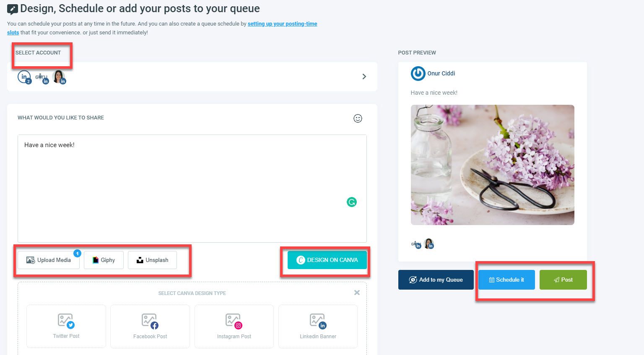Select the woman's profile LinkedIn avatar
The width and height of the screenshot is (644, 355).
pos(60,78)
